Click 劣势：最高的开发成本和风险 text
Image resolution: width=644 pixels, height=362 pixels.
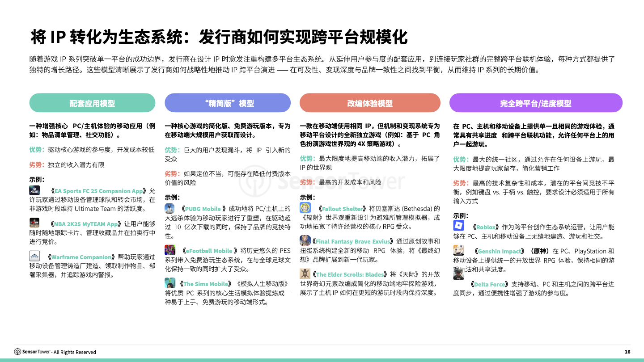coord(340,182)
